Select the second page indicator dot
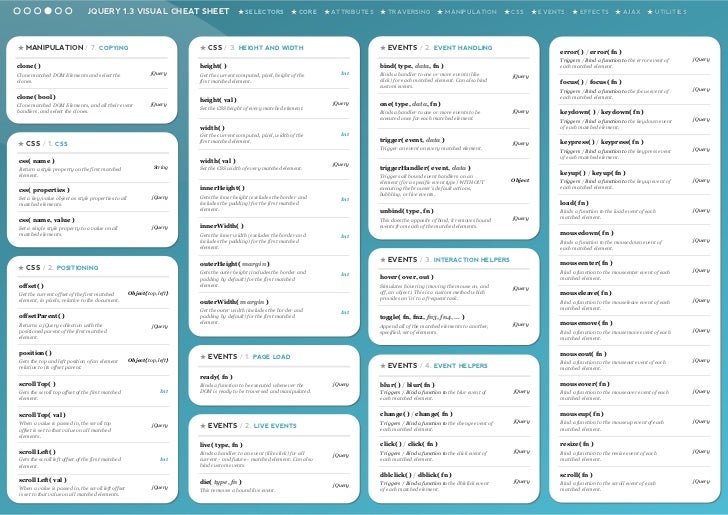Screen dimensions: 728x515 [27, 11]
